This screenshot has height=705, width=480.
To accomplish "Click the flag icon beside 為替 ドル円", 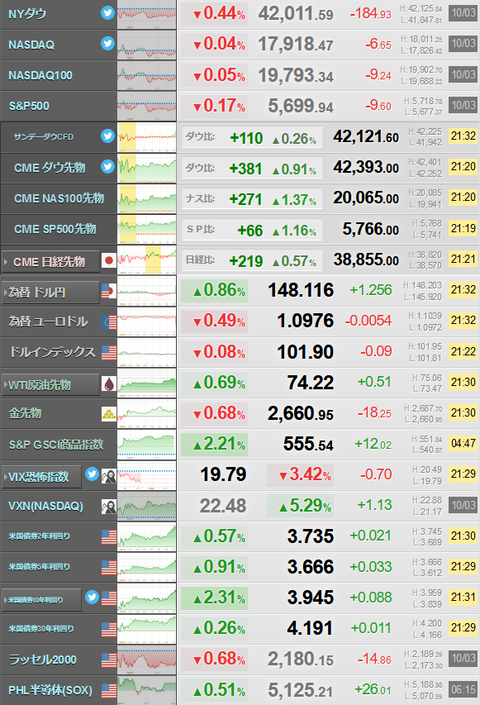I will click(x=109, y=291).
